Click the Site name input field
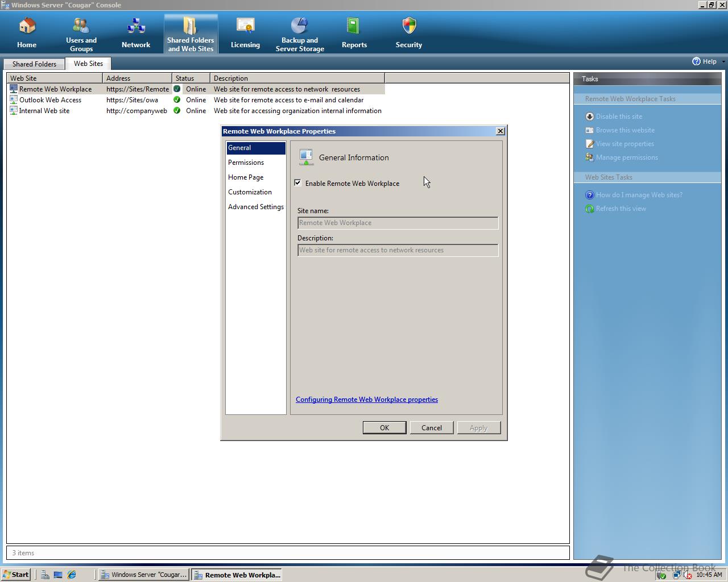The image size is (728, 582). tap(398, 223)
